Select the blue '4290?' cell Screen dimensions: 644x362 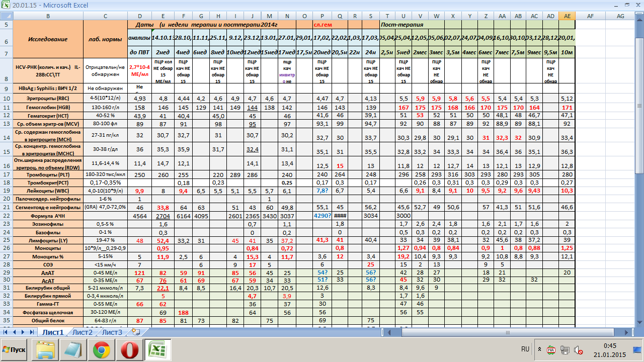(x=321, y=215)
